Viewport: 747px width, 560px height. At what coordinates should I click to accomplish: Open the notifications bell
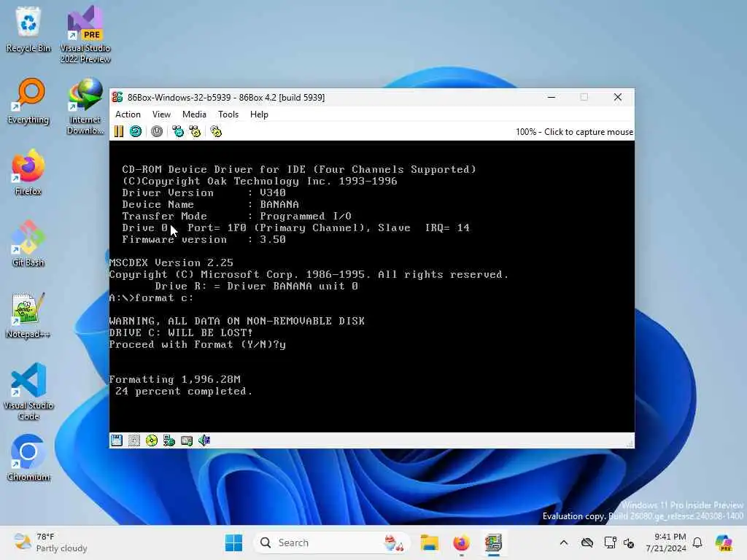coord(697,542)
